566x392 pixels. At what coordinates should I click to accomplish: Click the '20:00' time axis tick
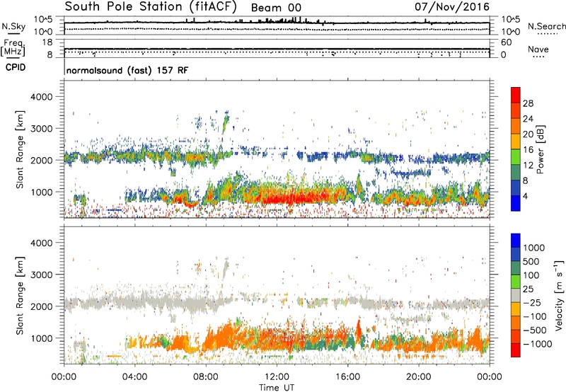(x=419, y=377)
